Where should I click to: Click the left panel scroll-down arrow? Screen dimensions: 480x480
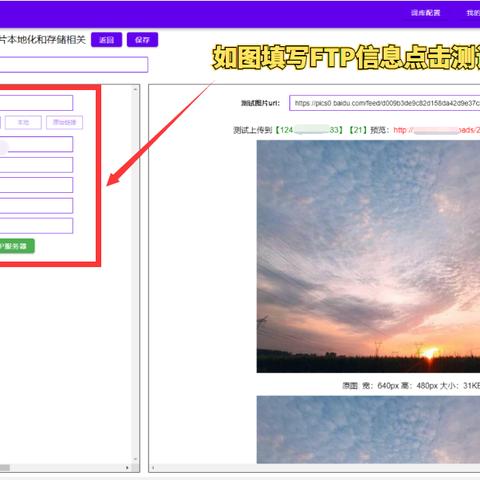[x=135, y=459]
